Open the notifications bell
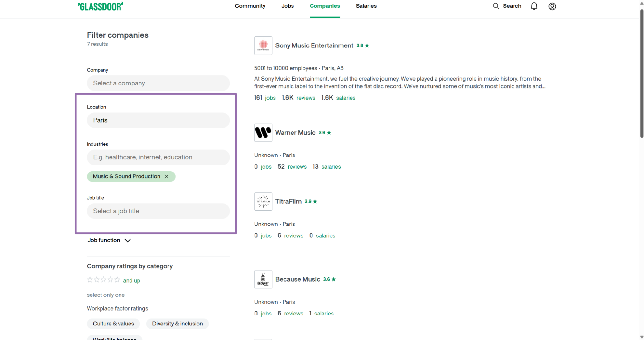The width and height of the screenshot is (644, 340). (x=534, y=6)
